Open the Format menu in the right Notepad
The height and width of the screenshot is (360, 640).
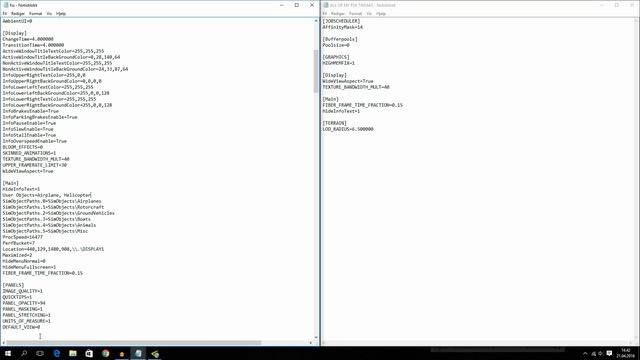click(356, 13)
